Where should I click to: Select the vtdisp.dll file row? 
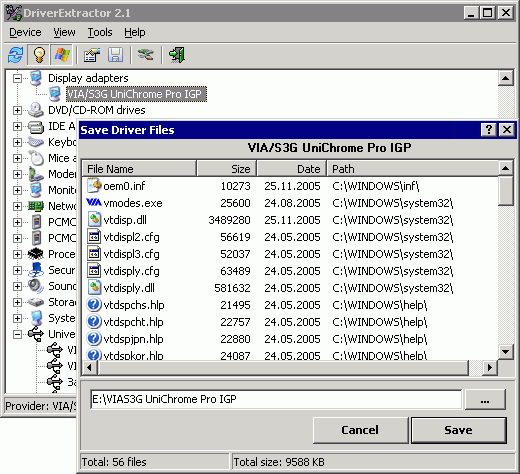click(x=290, y=220)
